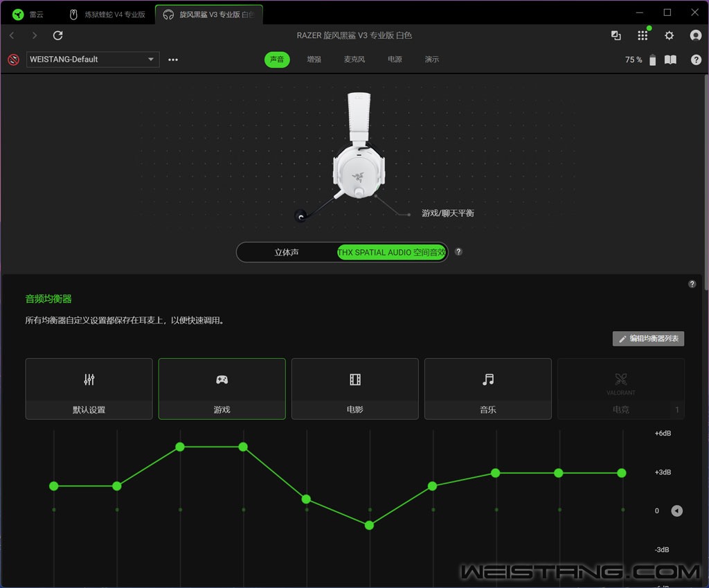The width and height of the screenshot is (709, 588).
Task: Click the help question mark beside THX toggle
Action: (x=458, y=252)
